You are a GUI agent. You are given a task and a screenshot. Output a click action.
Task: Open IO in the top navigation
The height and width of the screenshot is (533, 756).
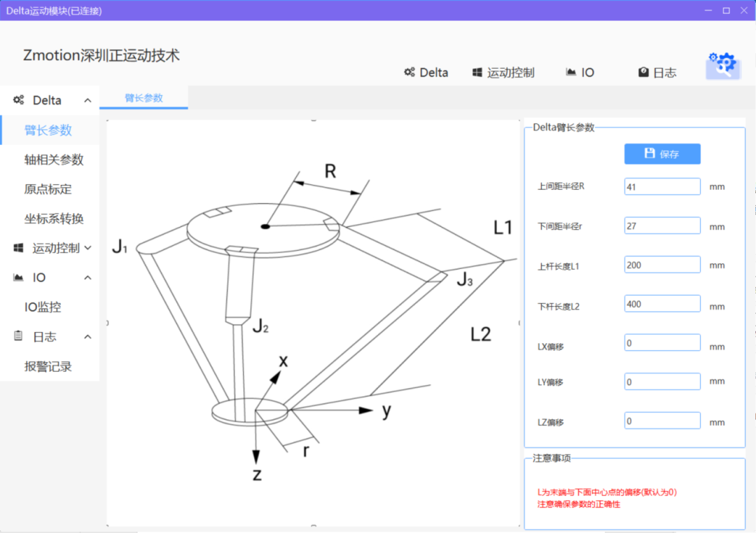580,72
